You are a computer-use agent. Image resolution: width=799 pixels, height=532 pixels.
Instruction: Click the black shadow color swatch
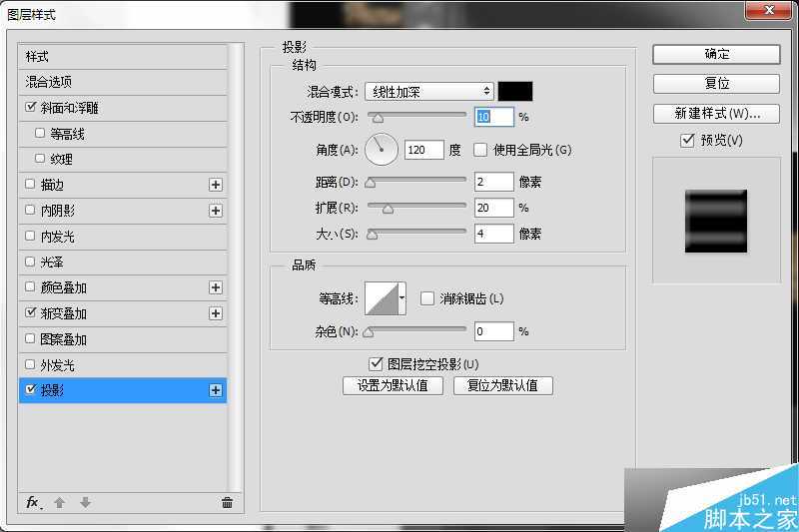[515, 92]
